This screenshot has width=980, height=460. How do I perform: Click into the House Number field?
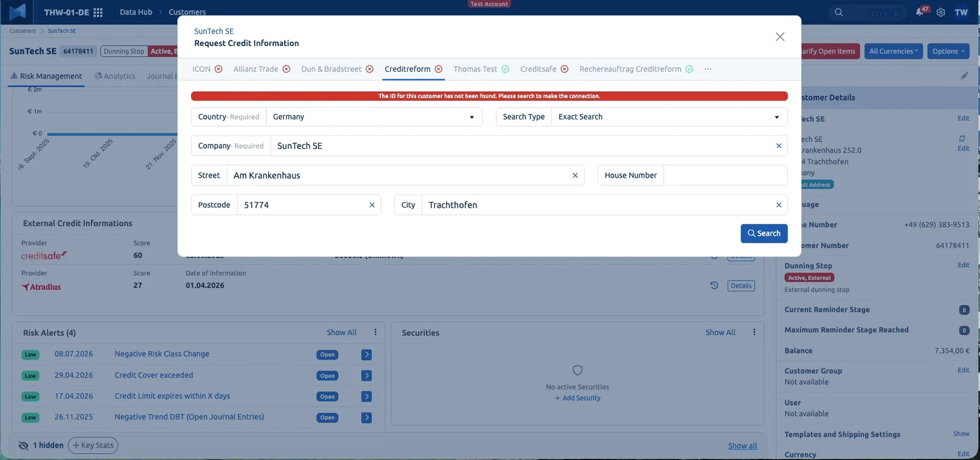(x=725, y=175)
